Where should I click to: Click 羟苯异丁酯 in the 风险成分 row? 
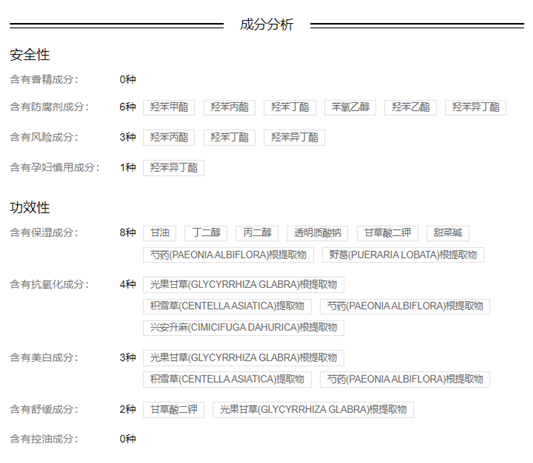(294, 138)
